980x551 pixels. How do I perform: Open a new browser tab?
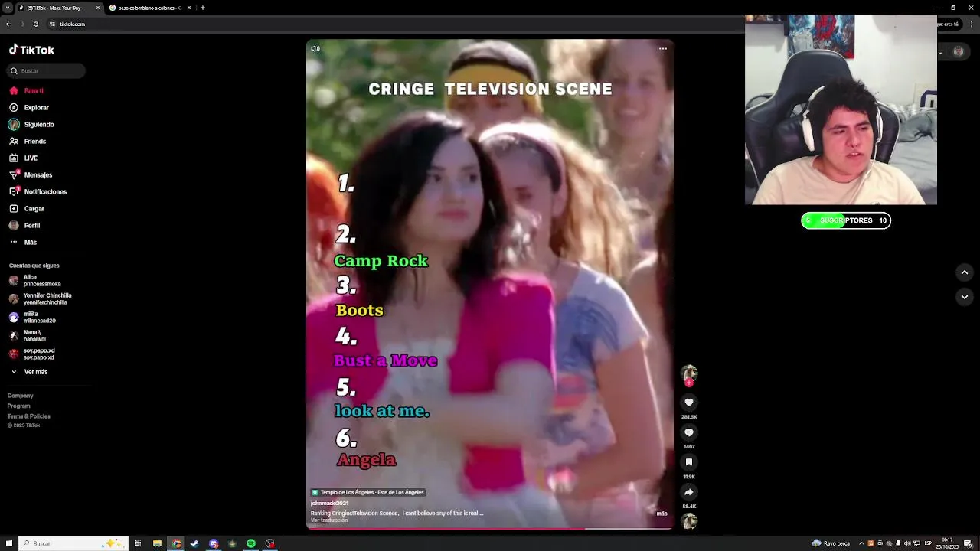coord(202,8)
